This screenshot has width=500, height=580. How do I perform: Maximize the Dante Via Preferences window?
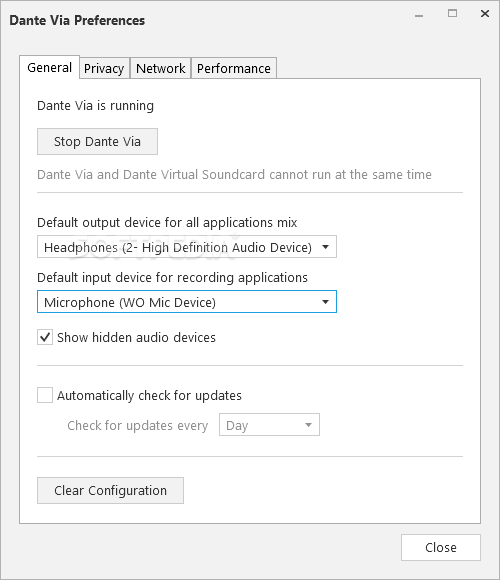[452, 14]
